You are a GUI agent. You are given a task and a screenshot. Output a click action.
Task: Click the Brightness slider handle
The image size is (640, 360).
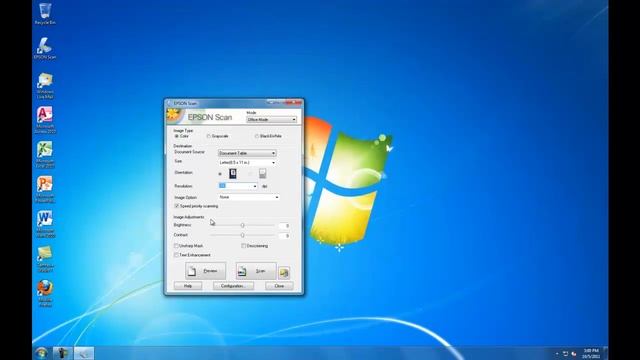tap(242, 225)
